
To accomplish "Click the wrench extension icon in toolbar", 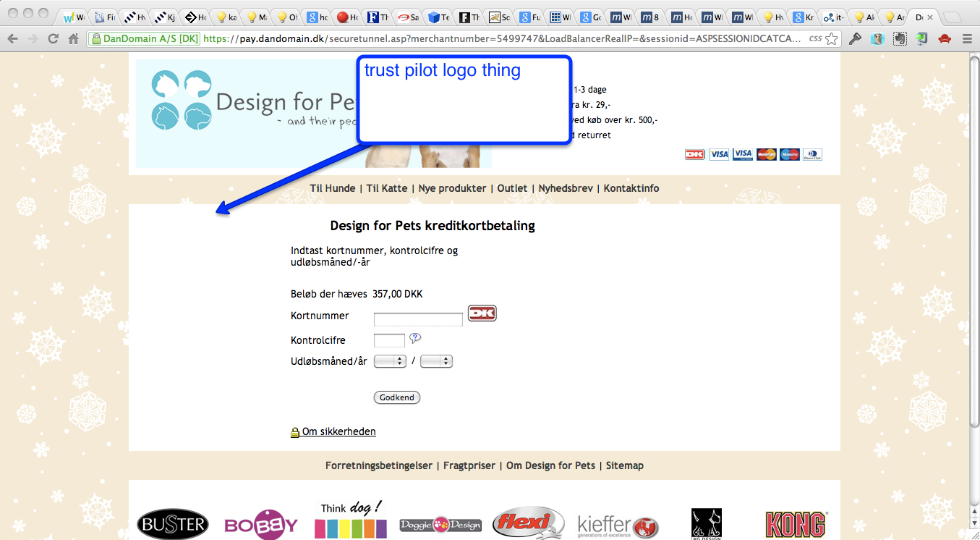I will pyautogui.click(x=855, y=39).
